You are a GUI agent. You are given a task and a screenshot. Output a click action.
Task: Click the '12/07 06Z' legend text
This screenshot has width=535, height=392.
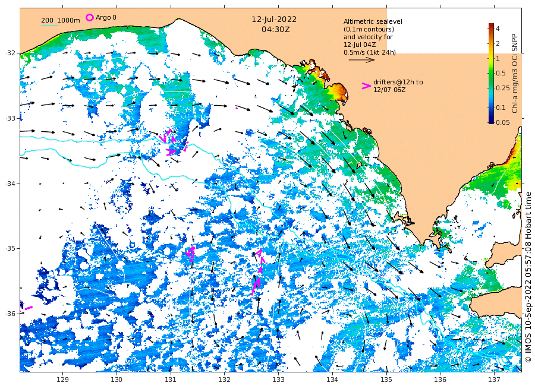pos(389,90)
